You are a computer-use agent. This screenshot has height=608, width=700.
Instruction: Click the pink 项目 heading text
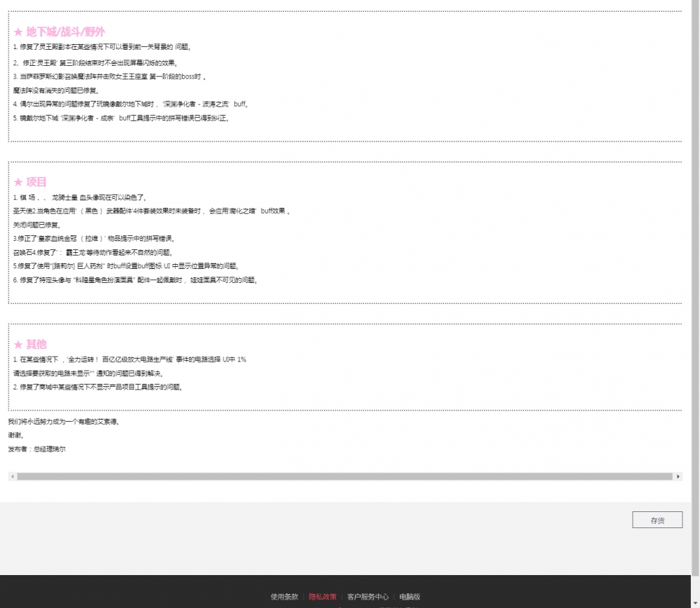(x=36, y=182)
